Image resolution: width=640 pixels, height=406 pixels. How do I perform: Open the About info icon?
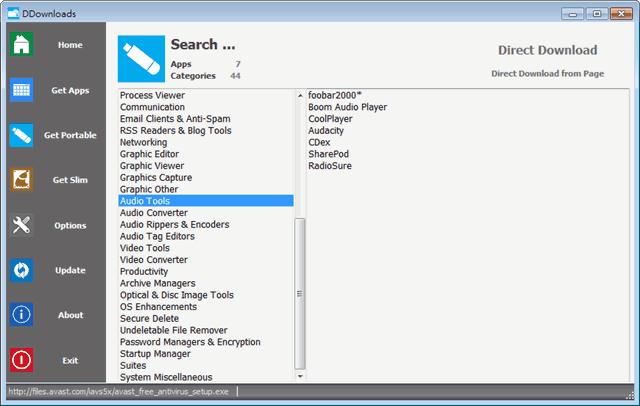(22, 315)
